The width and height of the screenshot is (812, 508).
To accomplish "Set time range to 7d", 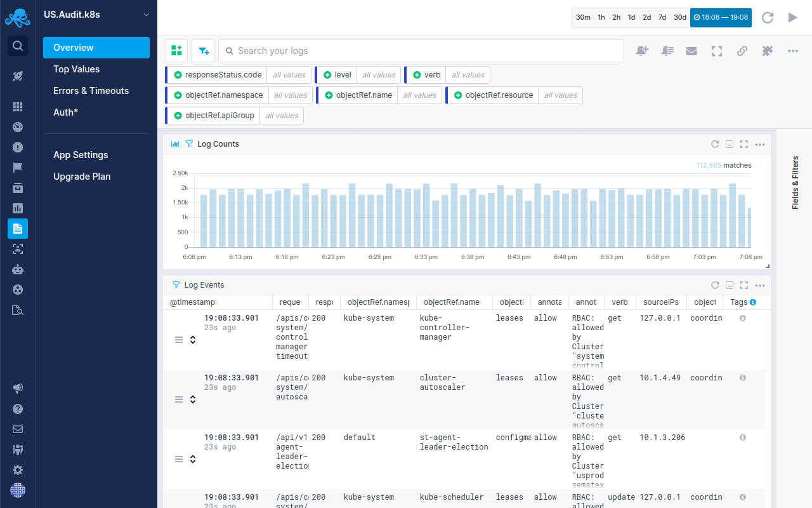I will coord(662,17).
